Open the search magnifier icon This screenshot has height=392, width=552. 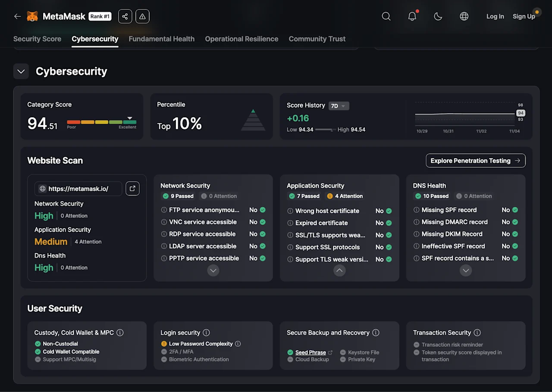(386, 16)
